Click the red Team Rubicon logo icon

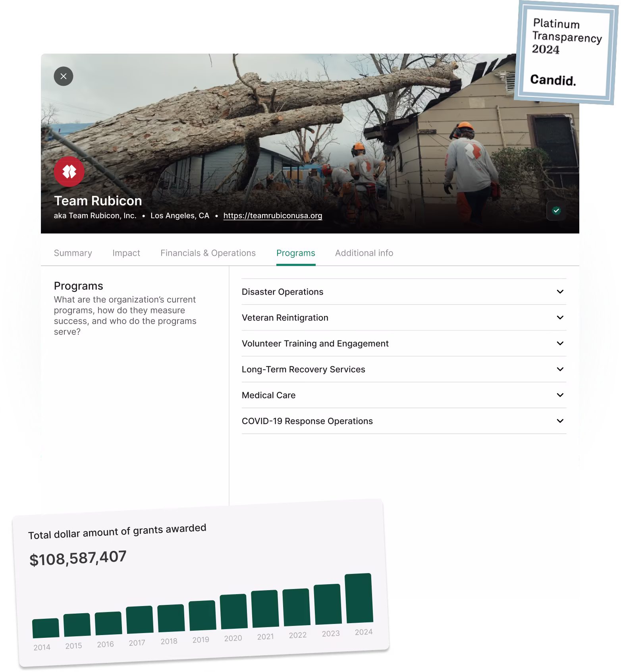[x=69, y=172]
